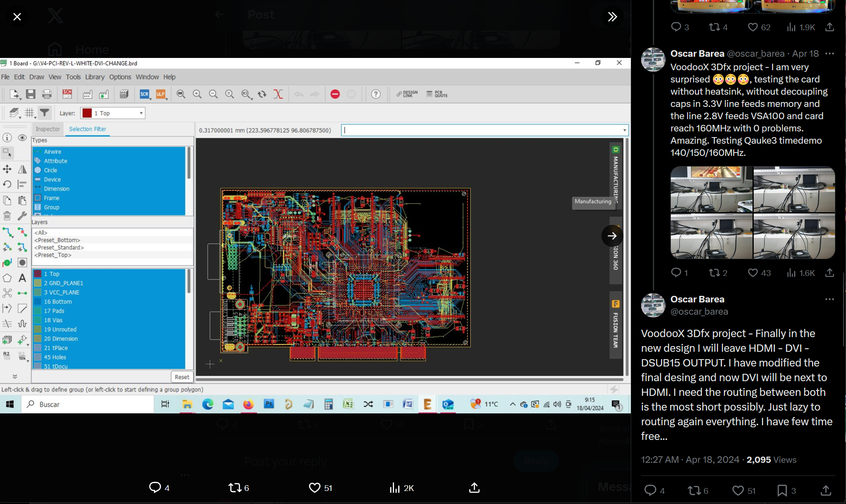Click the Switch to Schematic (SCH/BRD) icon
The height and width of the screenshot is (504, 846).
click(67, 94)
